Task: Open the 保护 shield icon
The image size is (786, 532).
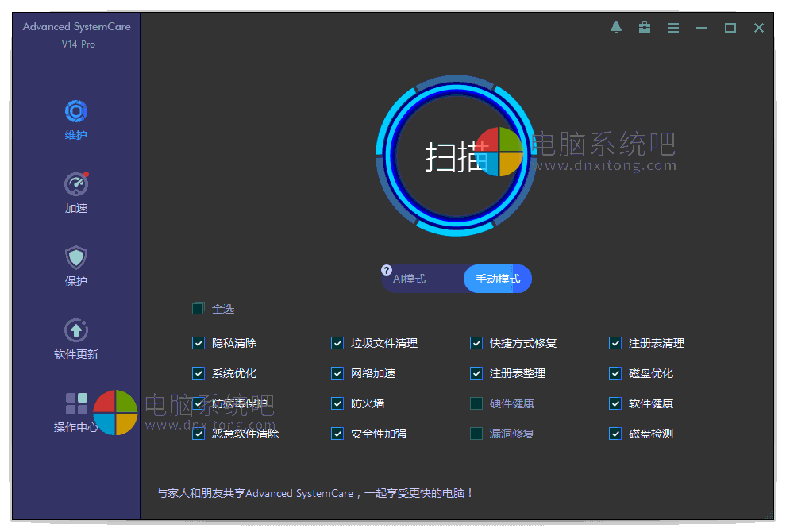Action: click(76, 257)
